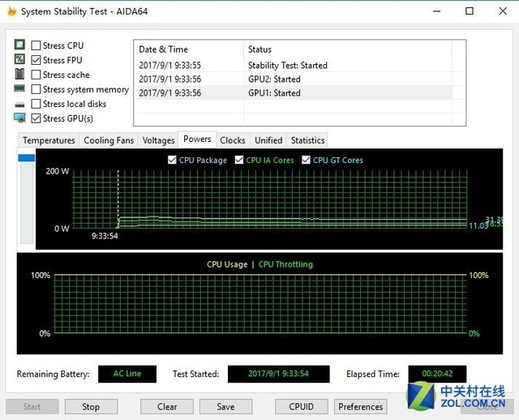
Task: Switch to the Clocks tab
Action: (233, 140)
